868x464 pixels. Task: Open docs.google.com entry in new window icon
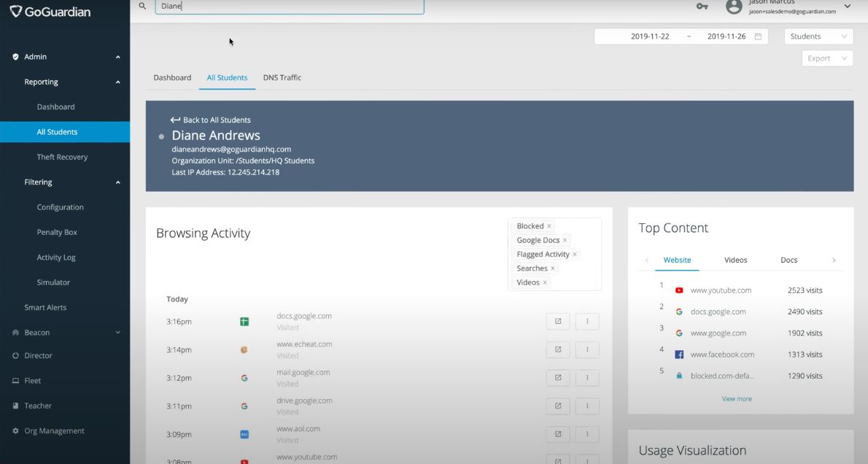558,321
